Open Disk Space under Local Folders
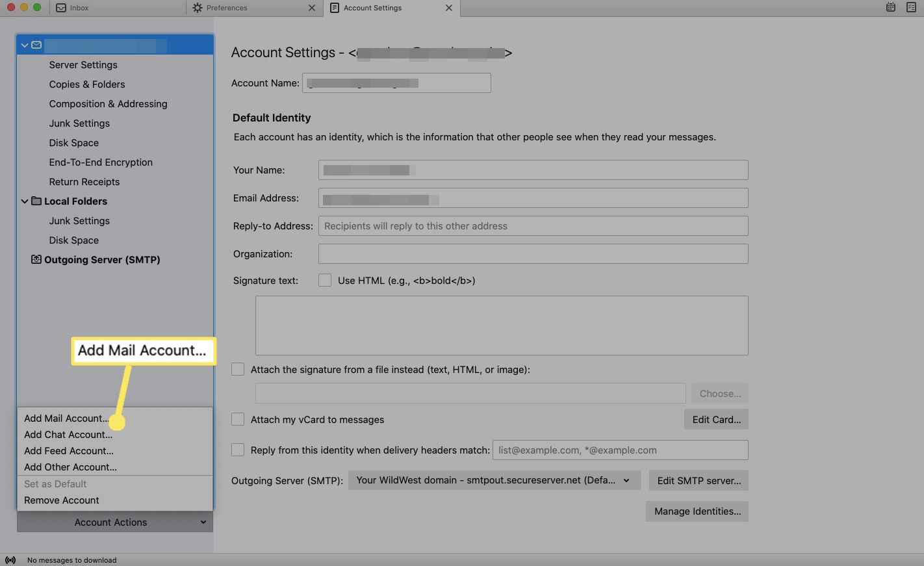Image resolution: width=924 pixels, height=566 pixels. point(74,240)
